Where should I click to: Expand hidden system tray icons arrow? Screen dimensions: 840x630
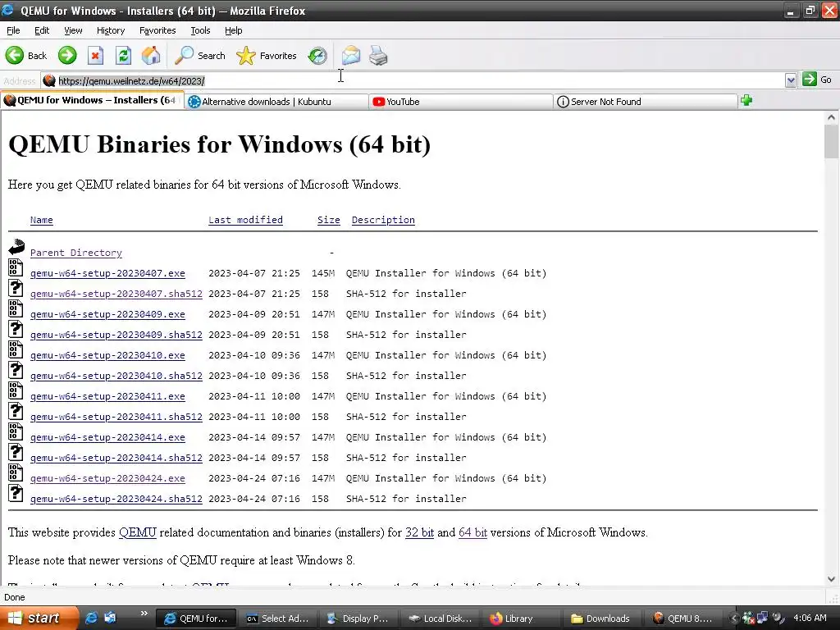coord(734,619)
